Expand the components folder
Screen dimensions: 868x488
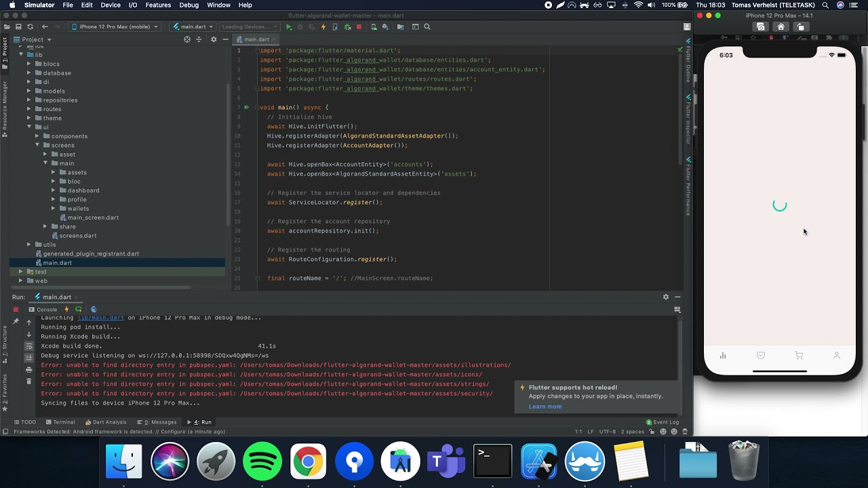pos(37,136)
